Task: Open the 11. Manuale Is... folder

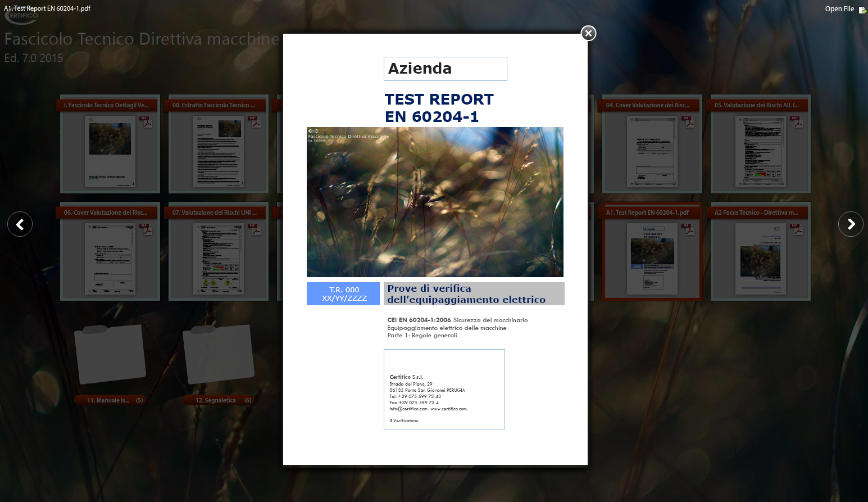Action: pos(110,354)
